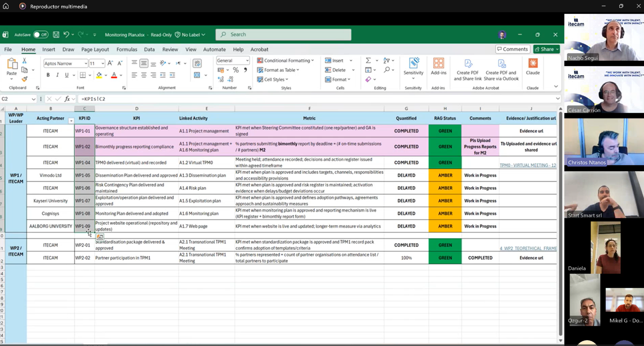Switch to the Acrobat tab

[259, 49]
